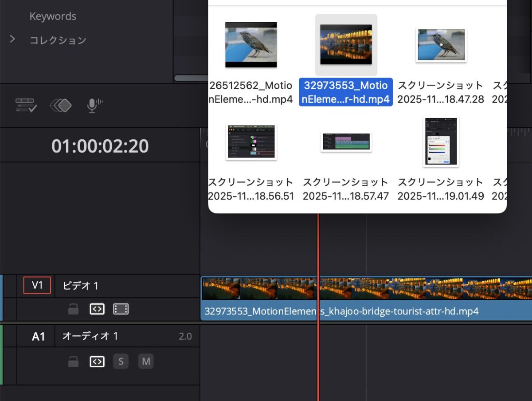Open スクリーンショット 2025-11...18.47.28
This screenshot has width=532, height=401.
pyautogui.click(x=440, y=44)
